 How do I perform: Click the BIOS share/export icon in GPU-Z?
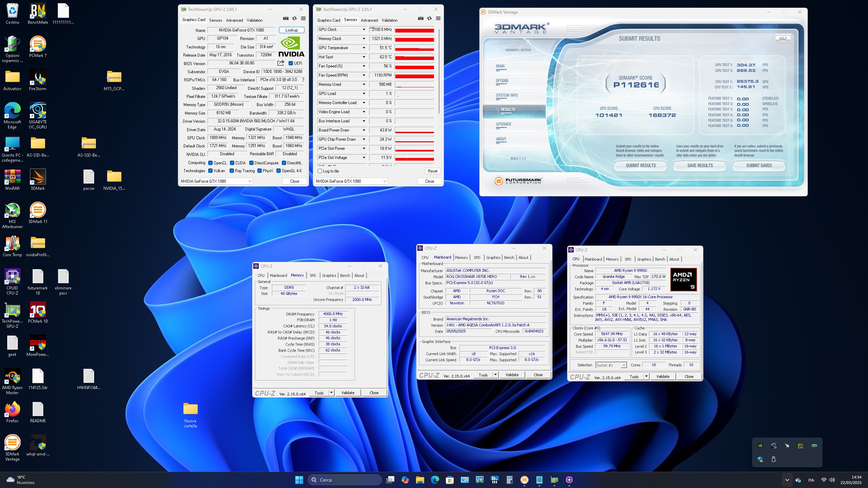[x=281, y=63]
